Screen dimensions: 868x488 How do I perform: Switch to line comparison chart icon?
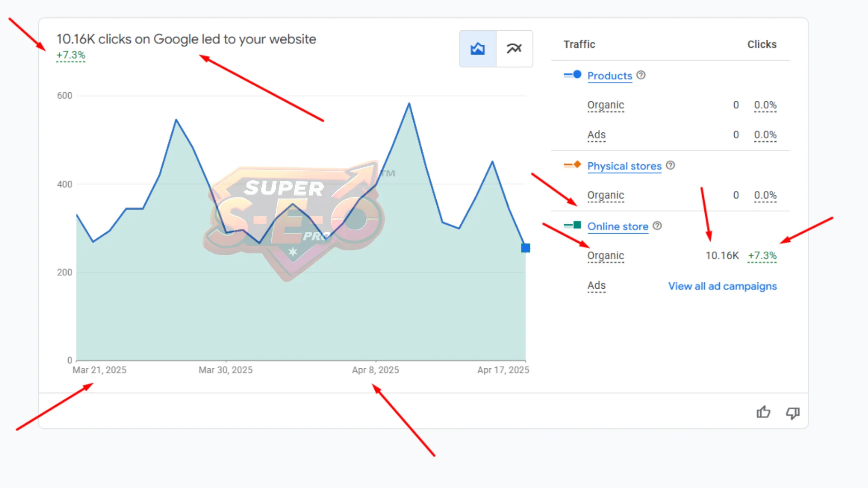[514, 49]
